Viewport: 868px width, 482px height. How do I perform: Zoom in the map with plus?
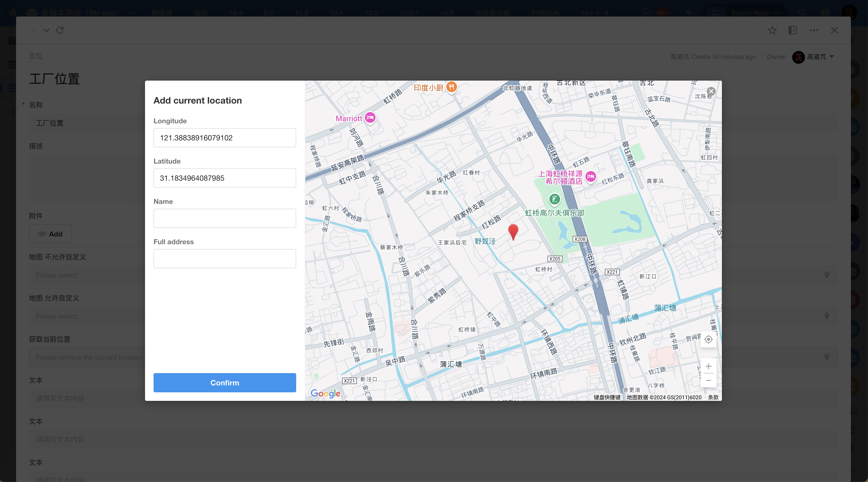click(708, 366)
